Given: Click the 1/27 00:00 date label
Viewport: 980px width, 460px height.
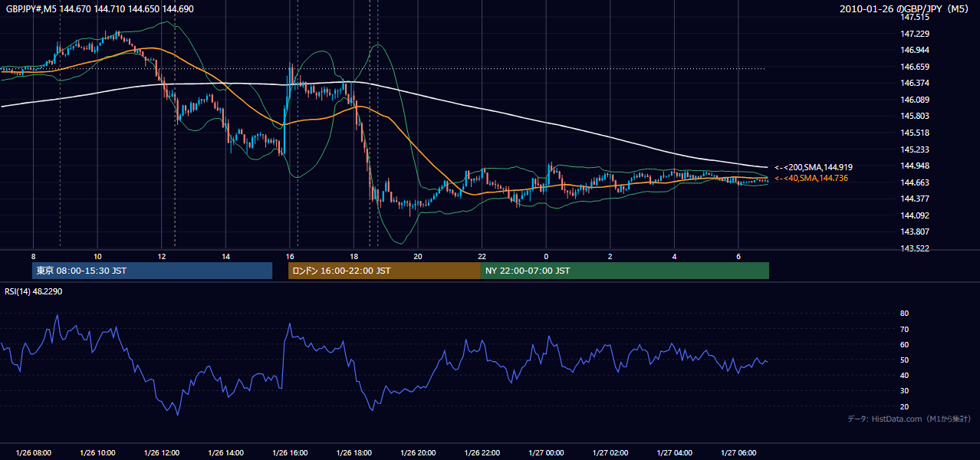Looking at the screenshot, I should click(546, 453).
